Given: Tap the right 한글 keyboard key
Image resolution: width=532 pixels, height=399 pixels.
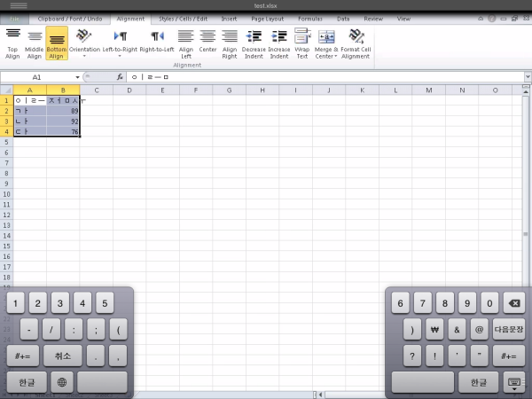Looking at the screenshot, I should [479, 383].
